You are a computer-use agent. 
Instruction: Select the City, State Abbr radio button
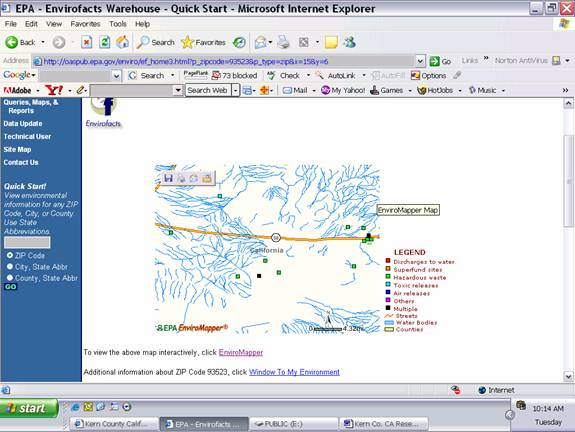pos(10,267)
